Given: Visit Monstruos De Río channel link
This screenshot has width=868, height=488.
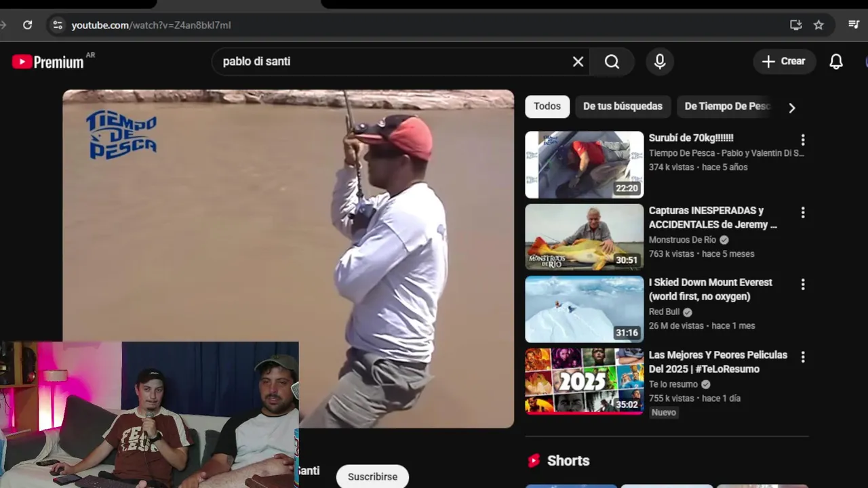Looking at the screenshot, I should tap(682, 240).
